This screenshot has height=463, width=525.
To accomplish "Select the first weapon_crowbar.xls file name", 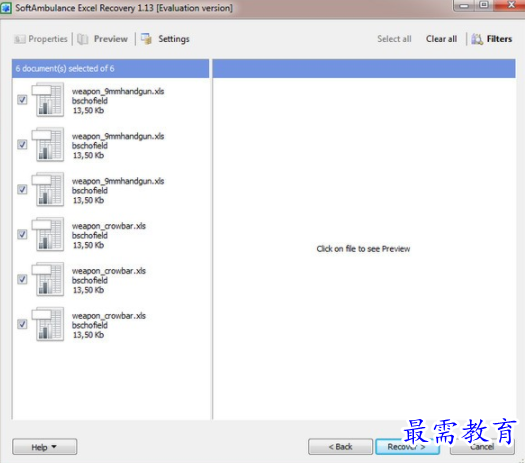I will point(109,226).
